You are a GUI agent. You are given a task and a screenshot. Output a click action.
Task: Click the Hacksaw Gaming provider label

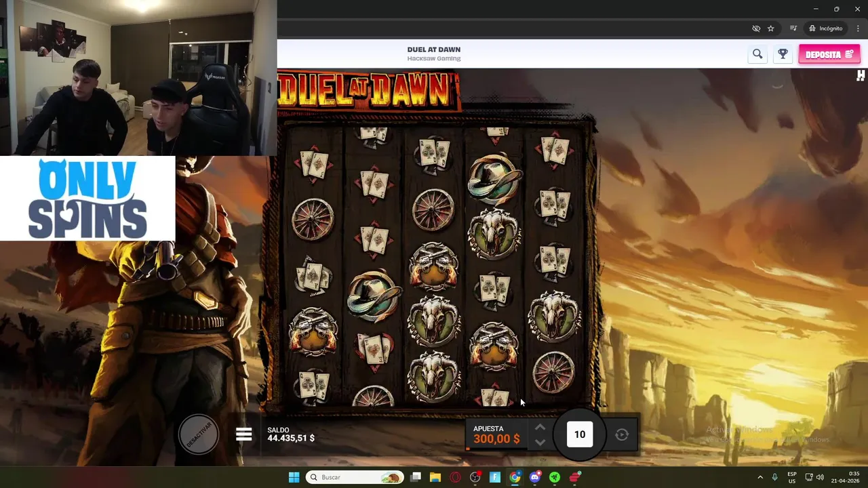(434, 59)
